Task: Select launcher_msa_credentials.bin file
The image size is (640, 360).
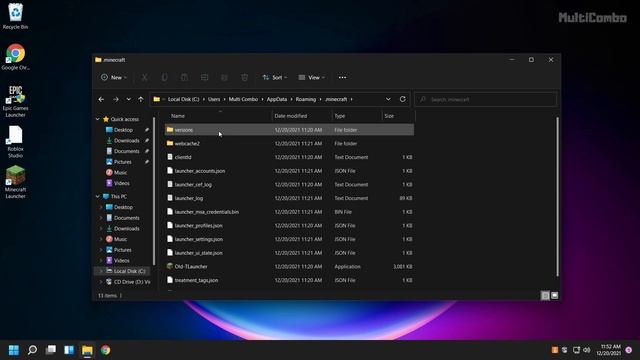Action: pos(289,212)
